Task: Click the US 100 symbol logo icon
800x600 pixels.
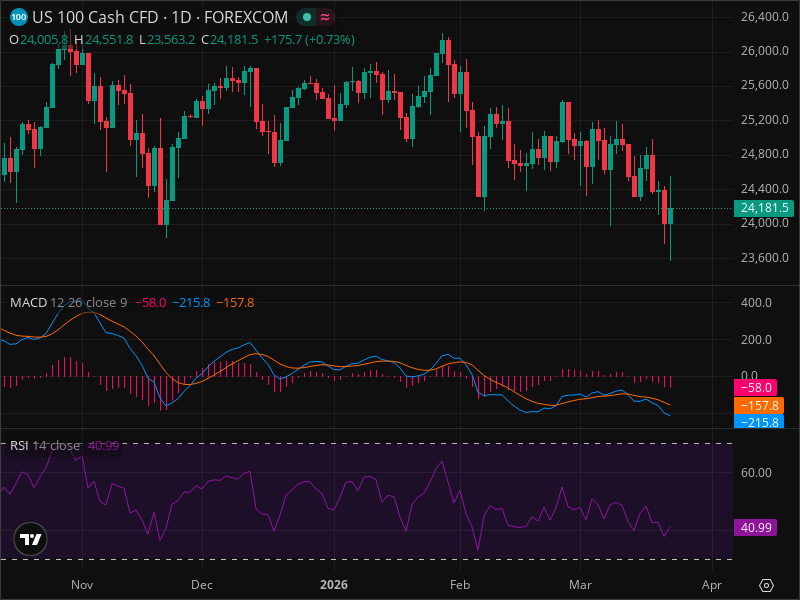Action: click(x=18, y=17)
